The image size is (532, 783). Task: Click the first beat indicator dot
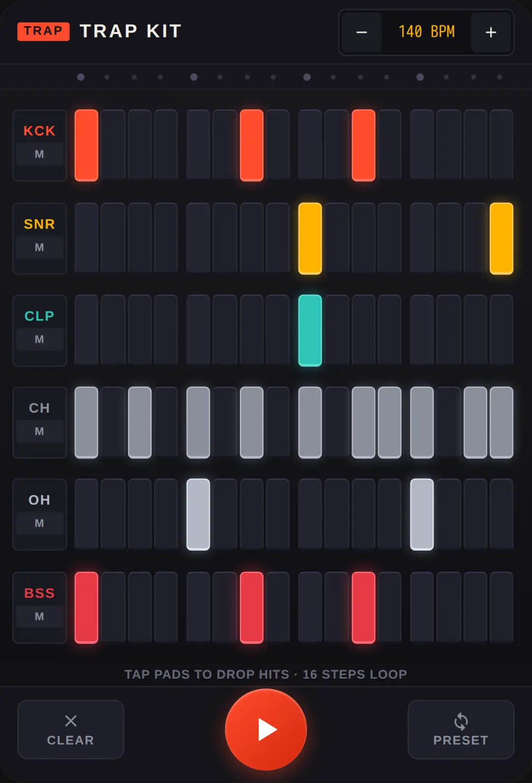[81, 77]
